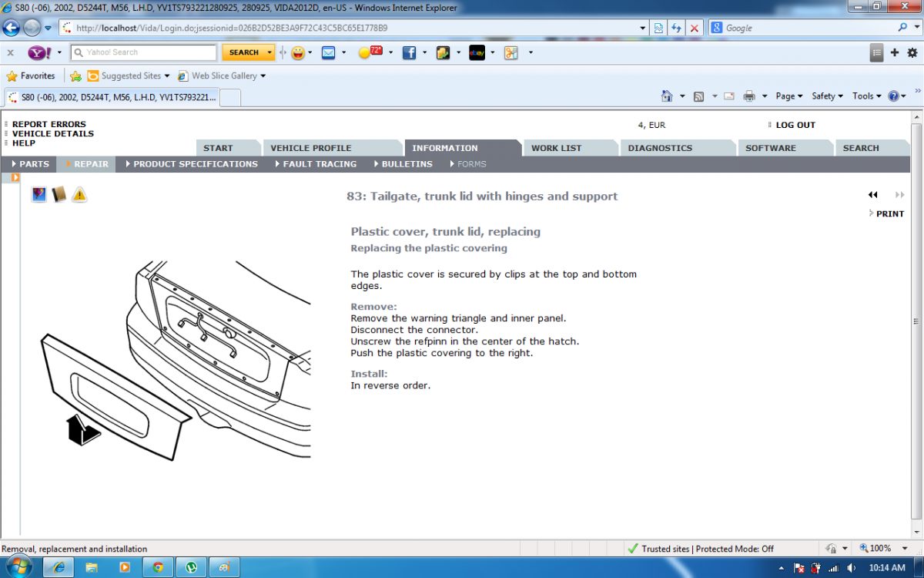Open the Facebook toolbar icon
The height and width of the screenshot is (578, 924).
[x=410, y=52]
